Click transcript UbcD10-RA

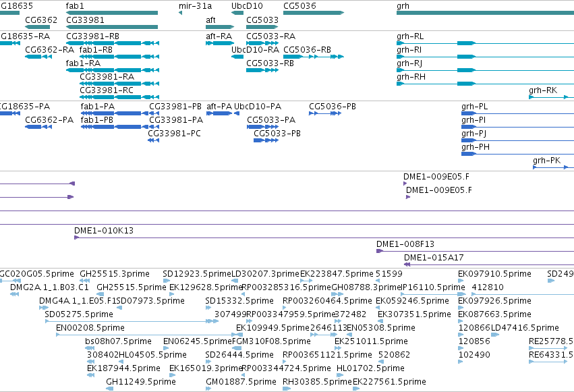point(237,57)
